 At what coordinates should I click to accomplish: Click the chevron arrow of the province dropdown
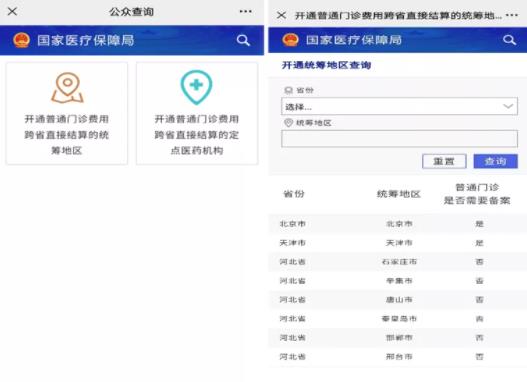(508, 106)
